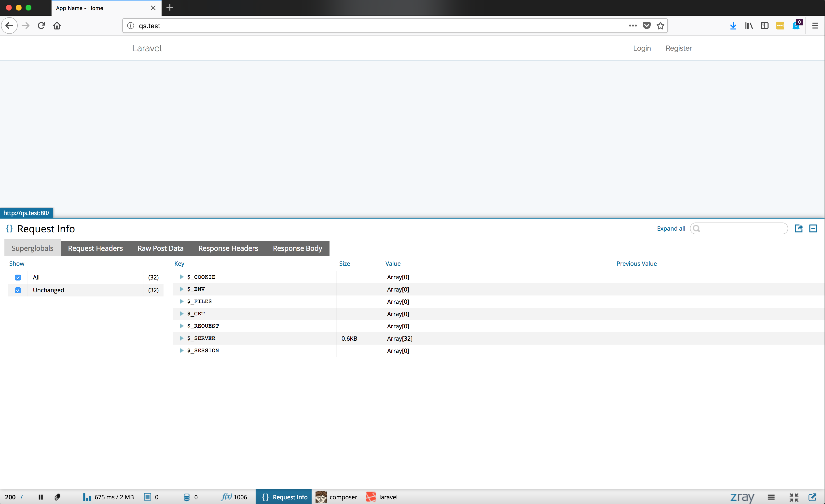Uncheck the All filter checkbox
Image resolution: width=825 pixels, height=504 pixels.
pyautogui.click(x=18, y=277)
